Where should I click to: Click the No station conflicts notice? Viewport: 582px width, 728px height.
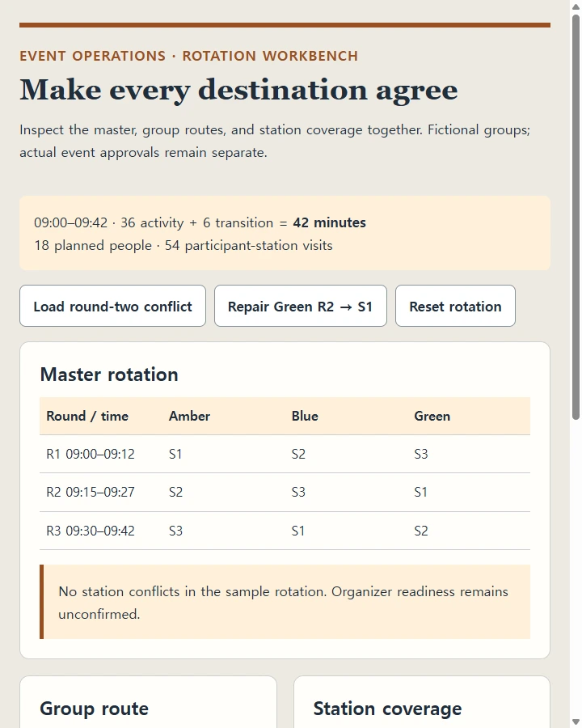pyautogui.click(x=285, y=602)
